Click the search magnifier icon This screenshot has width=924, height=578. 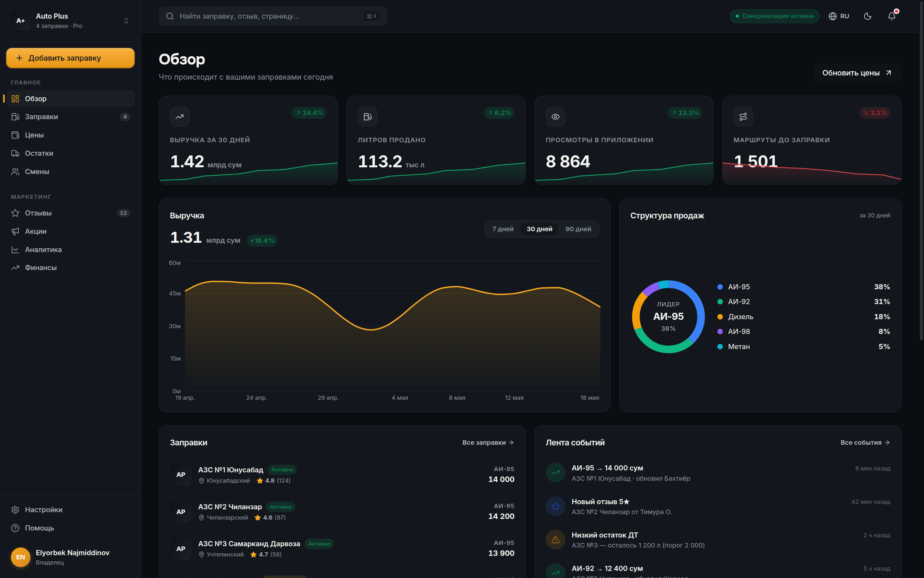[x=170, y=16]
